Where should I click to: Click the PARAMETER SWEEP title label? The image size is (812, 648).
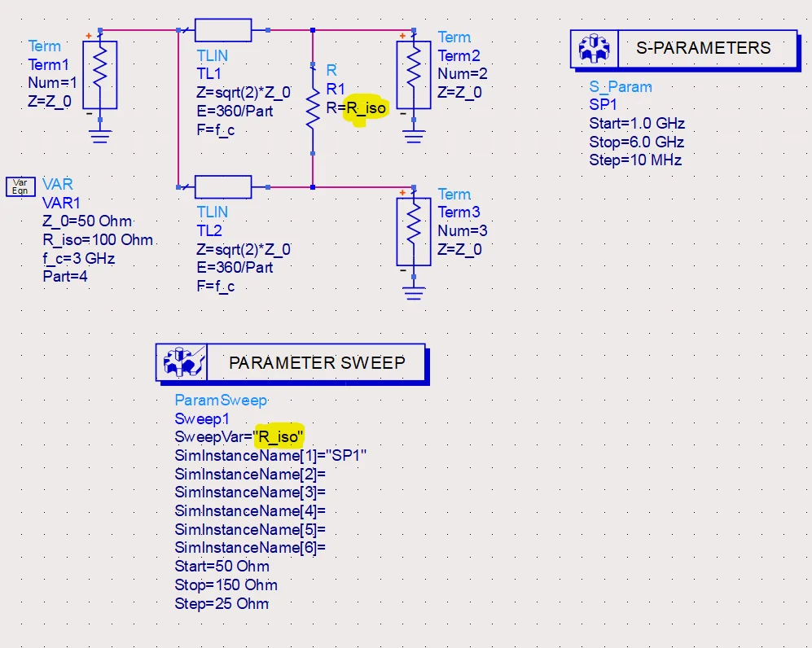(317, 363)
